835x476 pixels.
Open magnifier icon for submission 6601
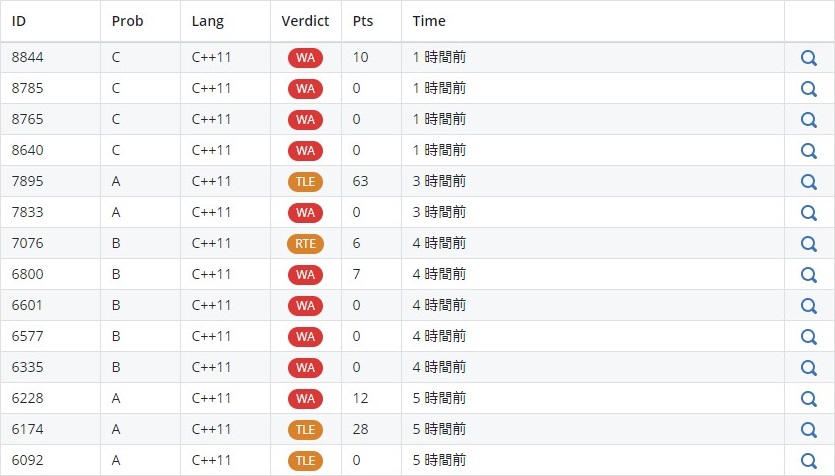pos(809,306)
